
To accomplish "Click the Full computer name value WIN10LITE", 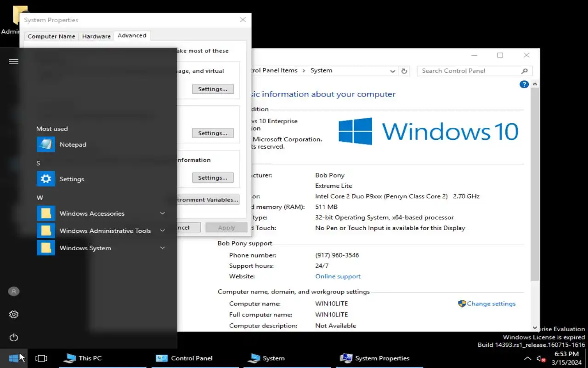I will 332,315.
